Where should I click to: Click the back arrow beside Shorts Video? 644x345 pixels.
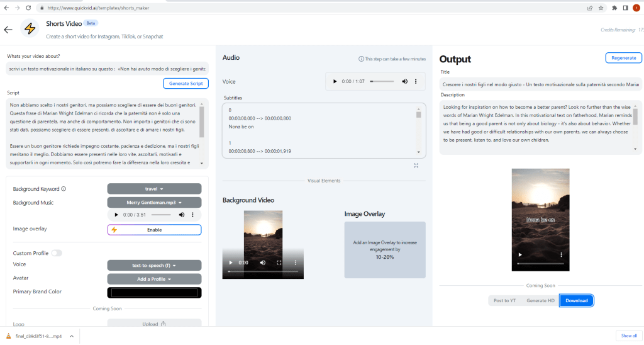click(8, 30)
